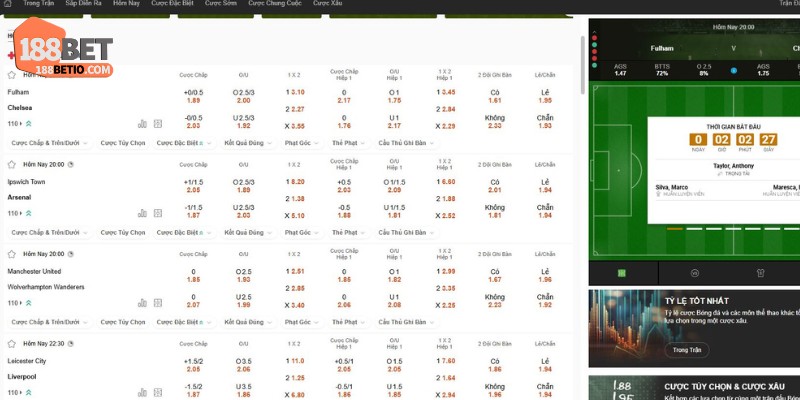This screenshot has width=800, height=400.
Task: Click jersey icon below the football pitch
Action: pyautogui.click(x=759, y=272)
